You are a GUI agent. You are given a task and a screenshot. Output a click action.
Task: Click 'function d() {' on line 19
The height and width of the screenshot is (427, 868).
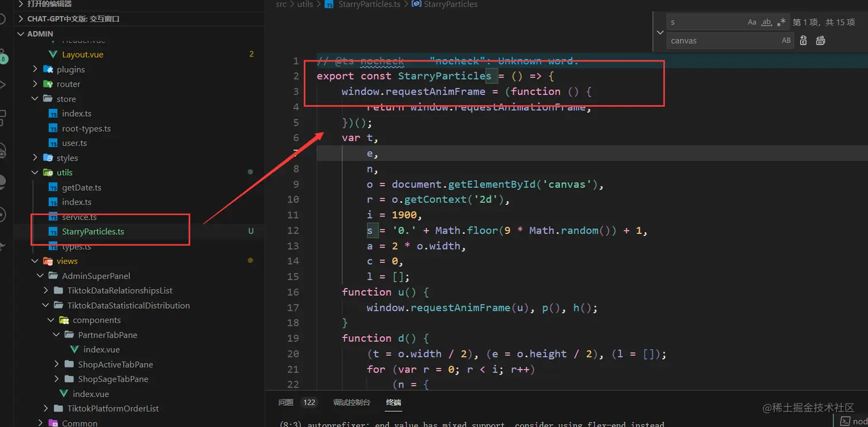click(x=385, y=338)
